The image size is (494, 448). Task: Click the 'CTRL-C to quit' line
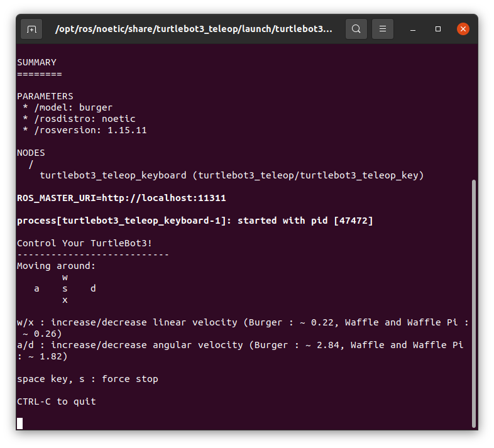56,402
